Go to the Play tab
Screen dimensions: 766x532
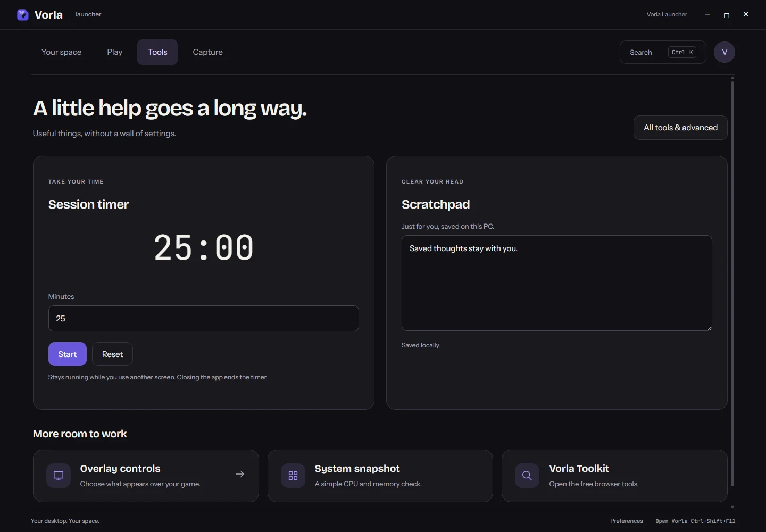click(115, 52)
